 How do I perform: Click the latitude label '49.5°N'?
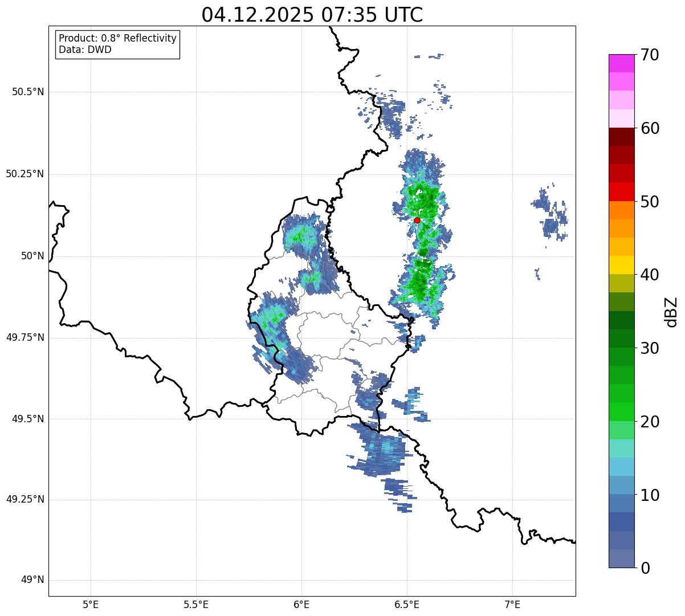pyautogui.click(x=28, y=419)
